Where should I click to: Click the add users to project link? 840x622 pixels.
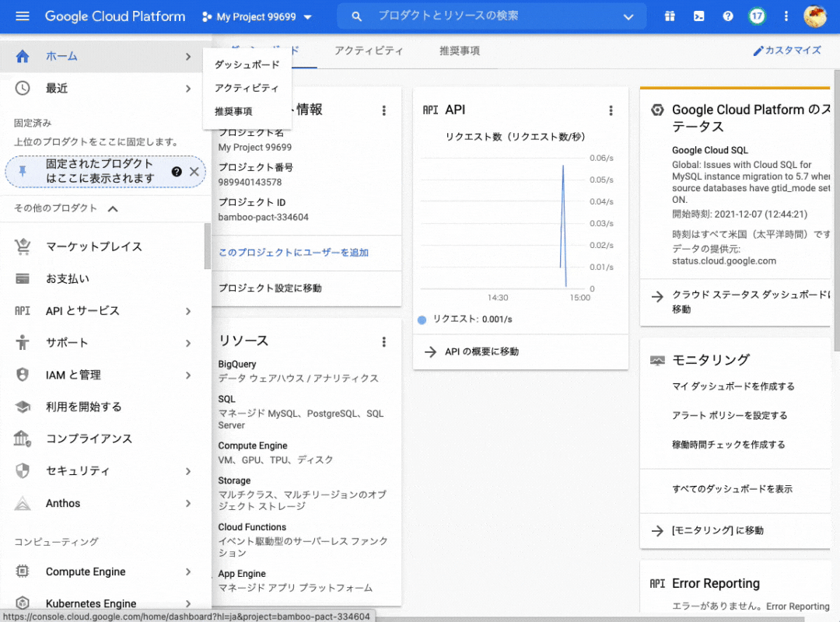(x=293, y=253)
